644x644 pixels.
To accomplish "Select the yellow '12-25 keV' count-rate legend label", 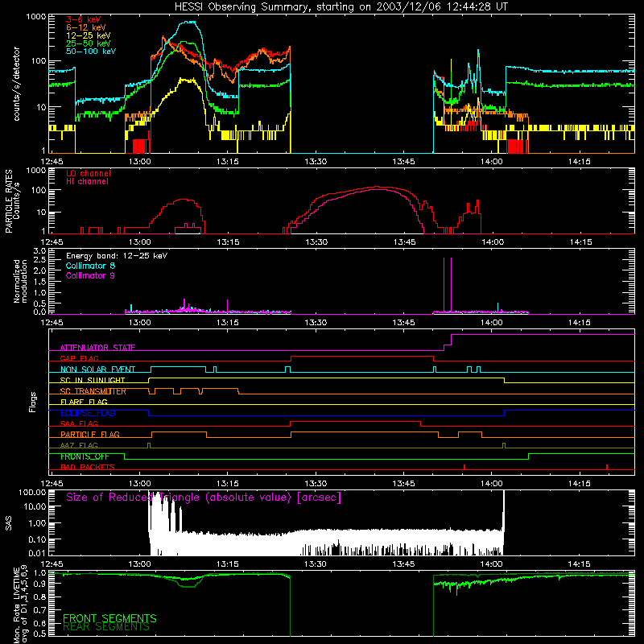I will click(89, 35).
